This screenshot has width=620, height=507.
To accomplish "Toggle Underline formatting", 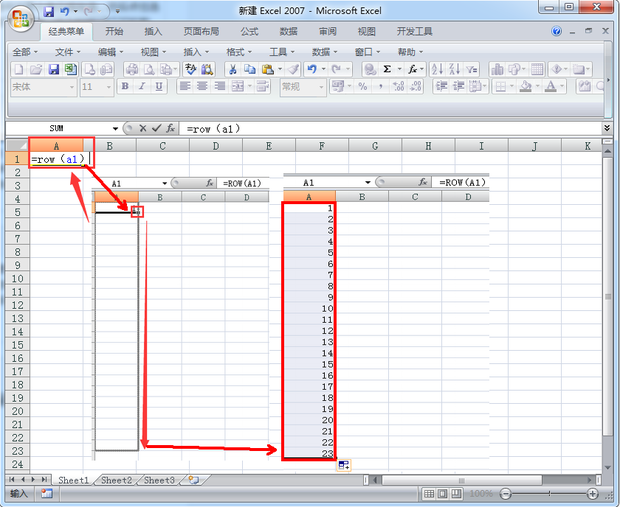I will click(x=159, y=86).
